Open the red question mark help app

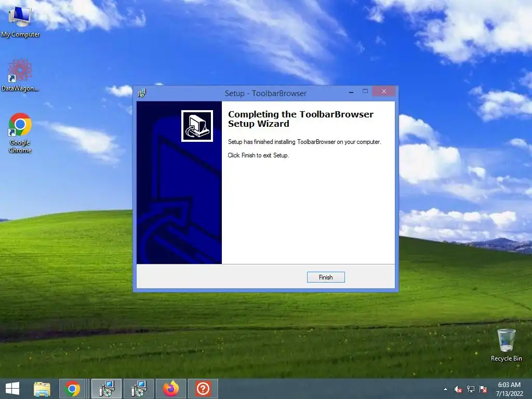click(x=203, y=389)
